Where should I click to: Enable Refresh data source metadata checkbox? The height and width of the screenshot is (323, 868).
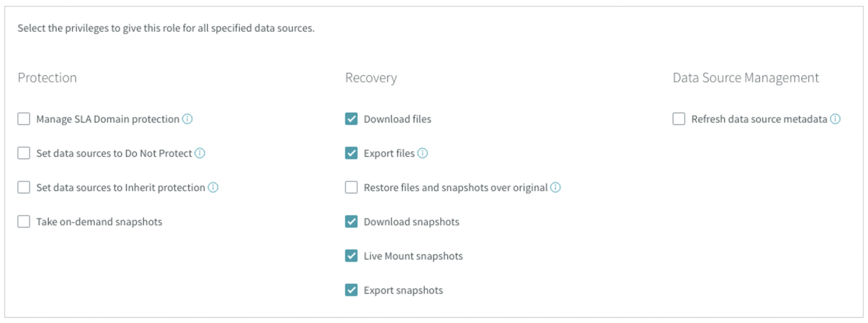tap(679, 119)
